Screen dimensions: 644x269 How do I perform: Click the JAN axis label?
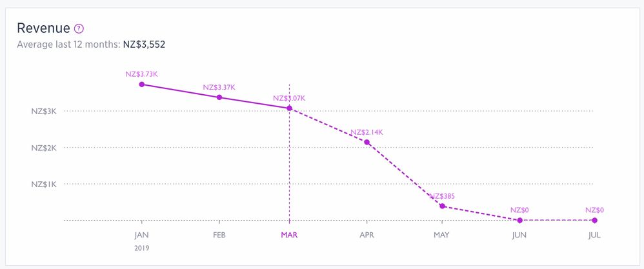point(142,235)
